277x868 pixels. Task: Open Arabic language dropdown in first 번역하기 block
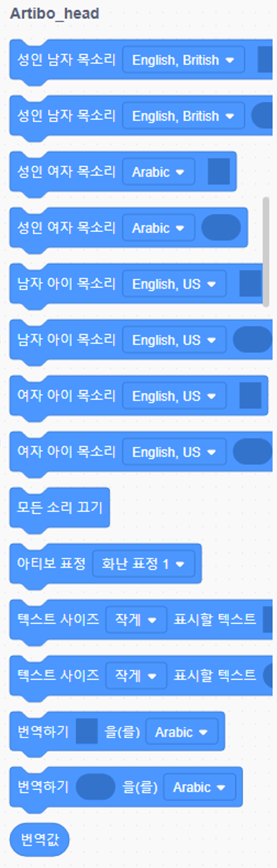tap(182, 732)
